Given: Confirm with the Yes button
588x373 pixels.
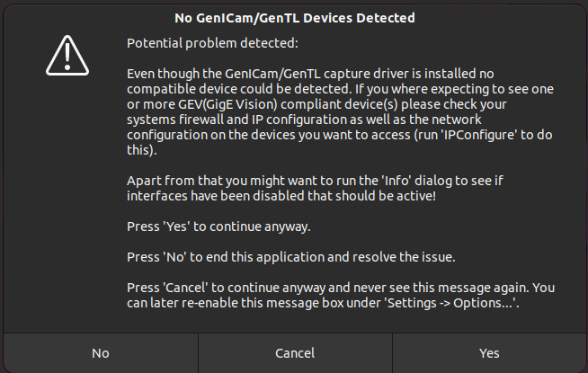Looking at the screenshot, I should click(489, 353).
